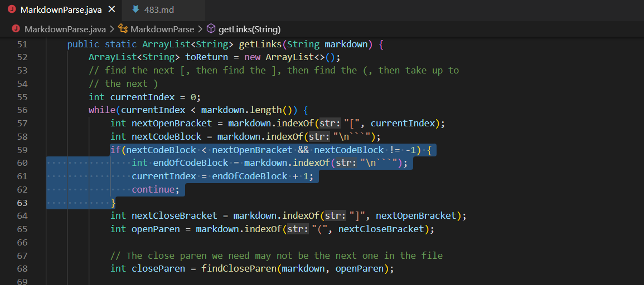
Task: Click line number 59 in the gutter
Action: tap(22, 150)
